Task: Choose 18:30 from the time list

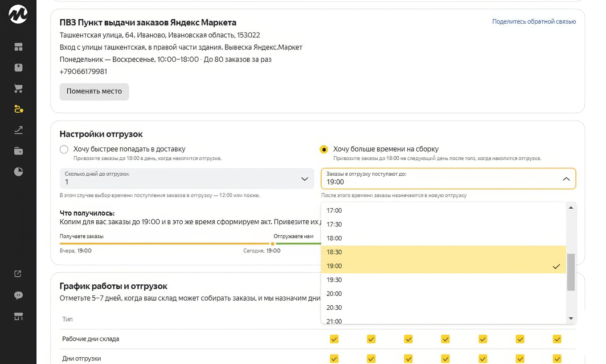Action: tap(443, 252)
